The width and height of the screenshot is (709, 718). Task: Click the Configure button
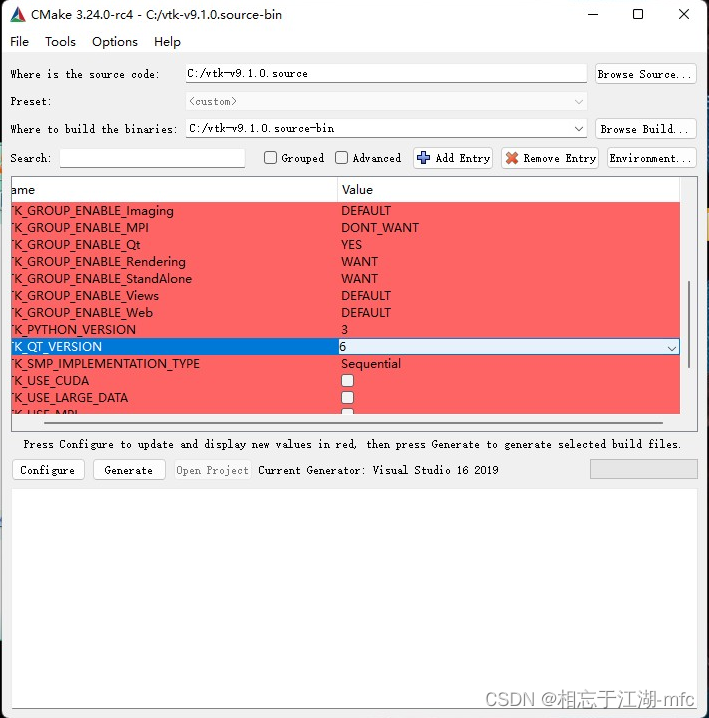coord(48,470)
